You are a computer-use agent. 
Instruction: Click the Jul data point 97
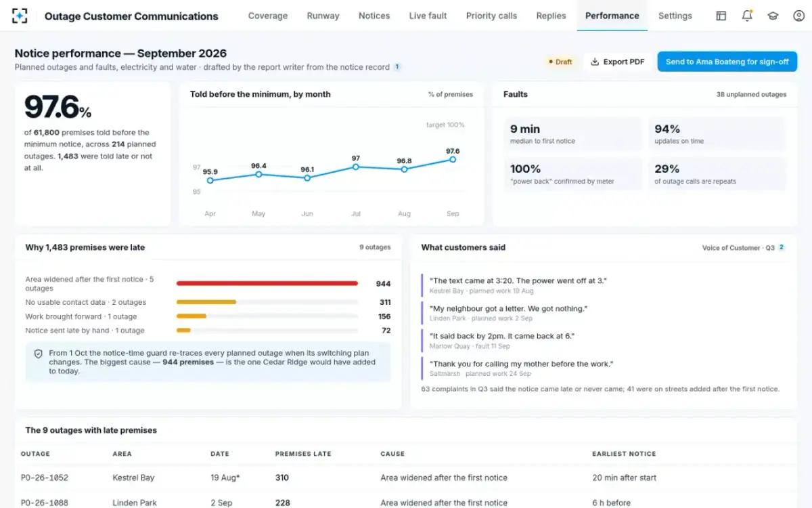point(356,167)
